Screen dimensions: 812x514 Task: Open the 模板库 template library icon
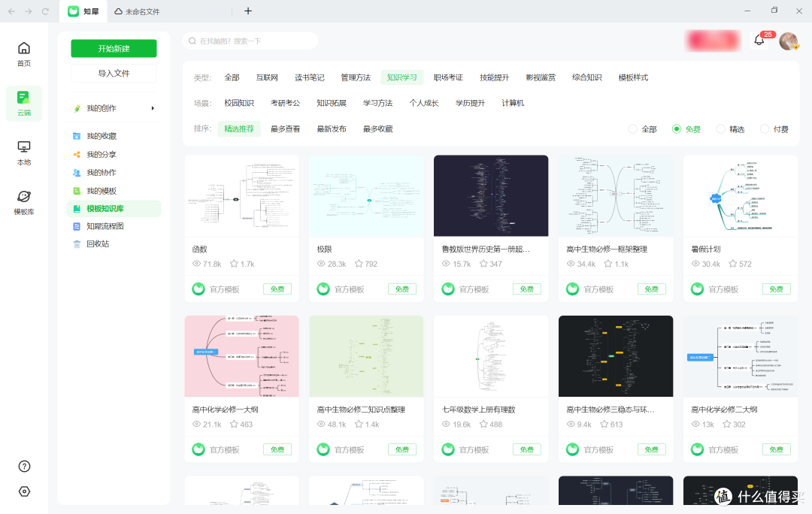pos(24,197)
